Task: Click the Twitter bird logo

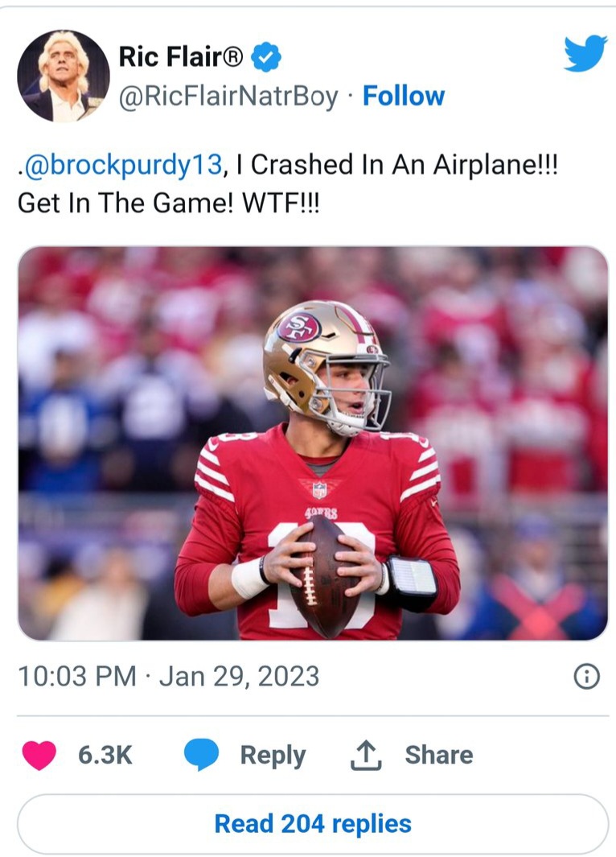Action: pyautogui.click(x=585, y=53)
